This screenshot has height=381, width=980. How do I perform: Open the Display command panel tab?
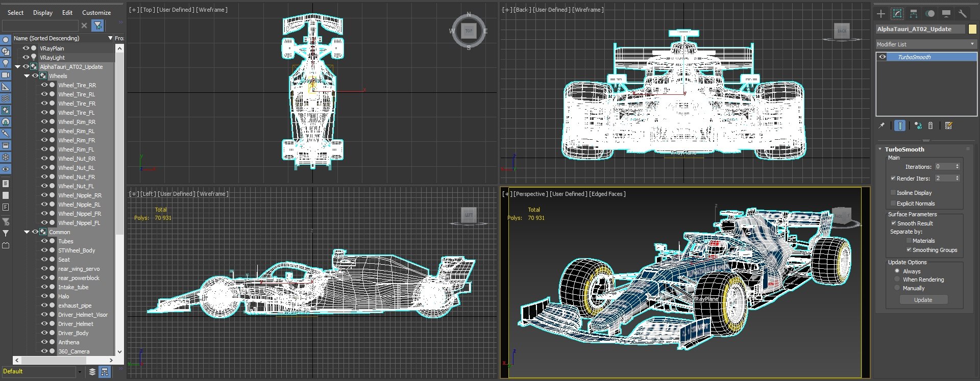coord(946,14)
